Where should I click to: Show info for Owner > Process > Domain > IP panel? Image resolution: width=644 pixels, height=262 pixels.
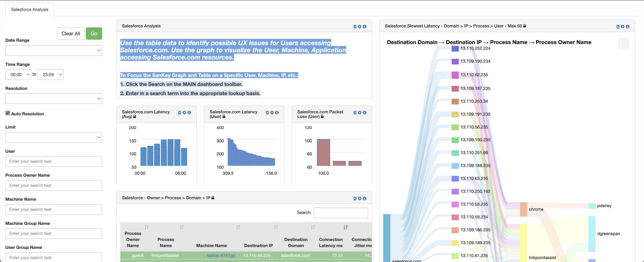(x=365, y=198)
